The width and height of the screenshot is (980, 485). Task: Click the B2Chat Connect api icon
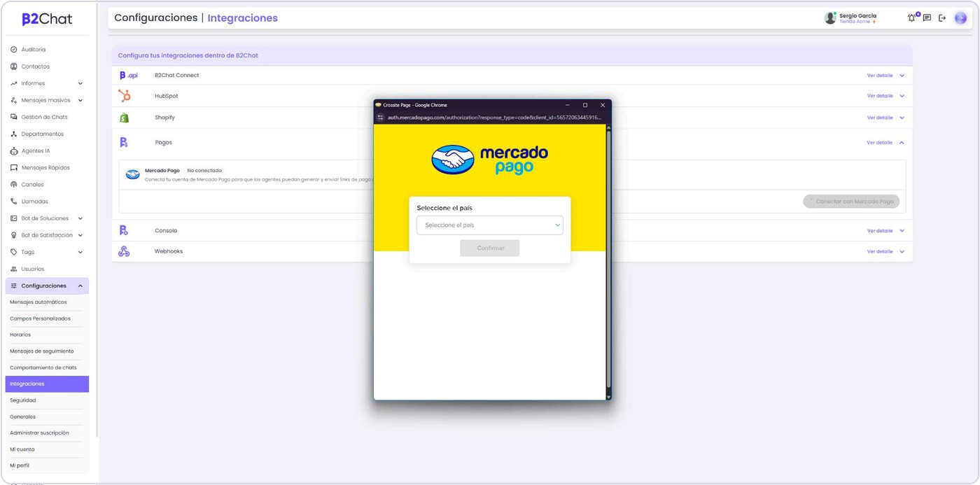(x=128, y=75)
